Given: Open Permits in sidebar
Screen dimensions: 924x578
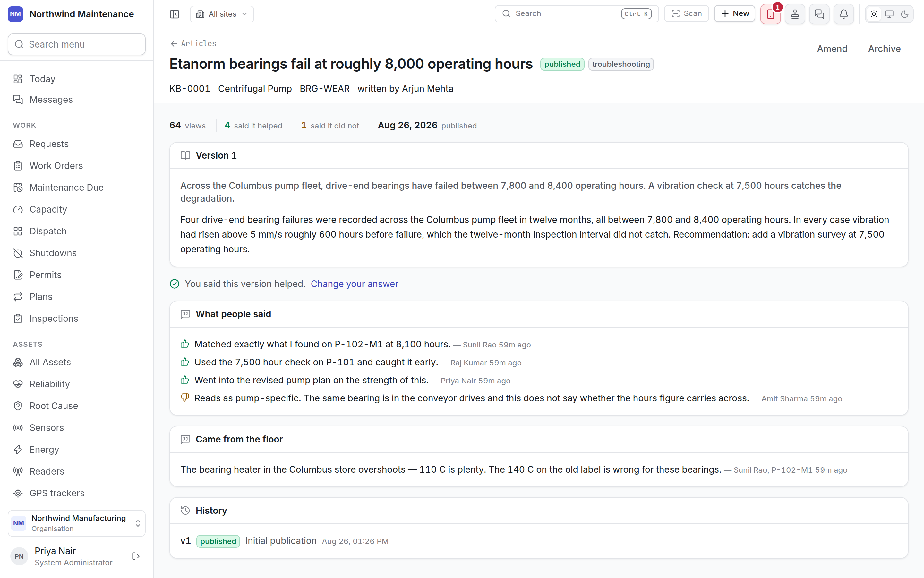Looking at the screenshot, I should point(77,275).
